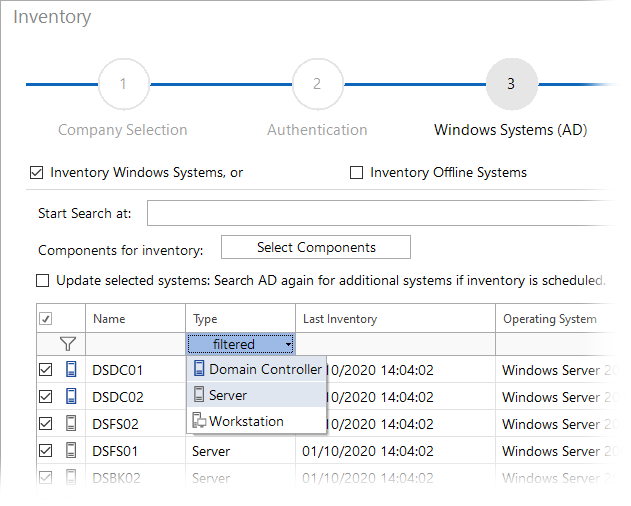Go to step 2 Authentication
631x506 pixels.
(318, 84)
